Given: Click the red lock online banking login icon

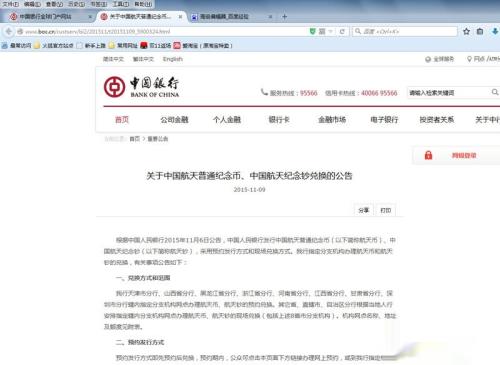Looking at the screenshot, I should pyautogui.click(x=428, y=155).
